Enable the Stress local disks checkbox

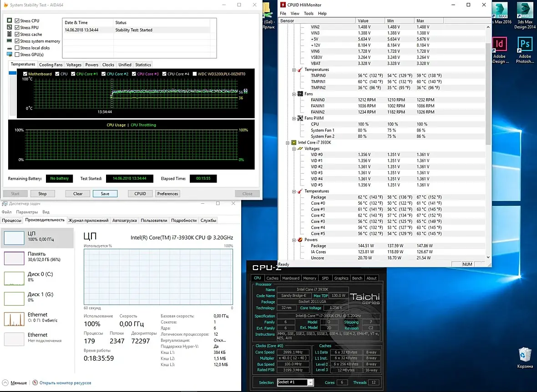17,48
